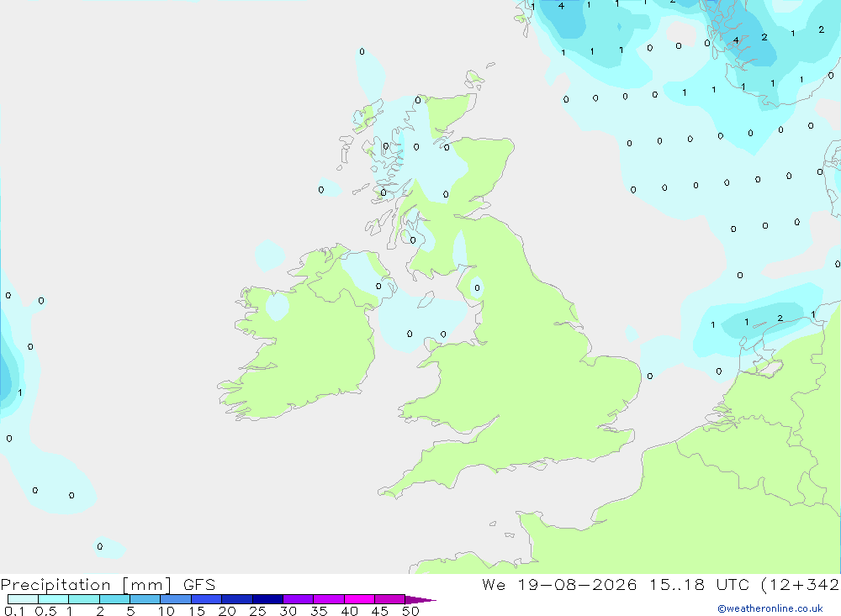Select the 25–30 mm navy legend swatch
841x616 pixels.
coord(267,599)
